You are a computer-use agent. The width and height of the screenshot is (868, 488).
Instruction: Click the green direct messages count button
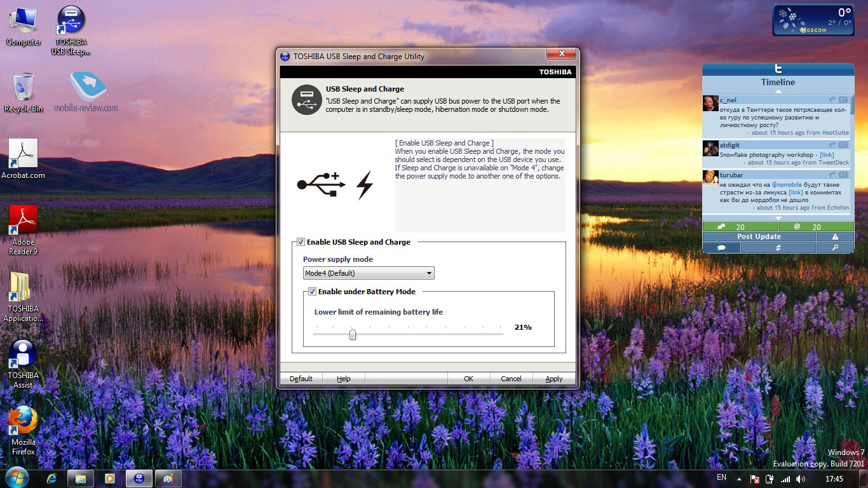[740, 227]
